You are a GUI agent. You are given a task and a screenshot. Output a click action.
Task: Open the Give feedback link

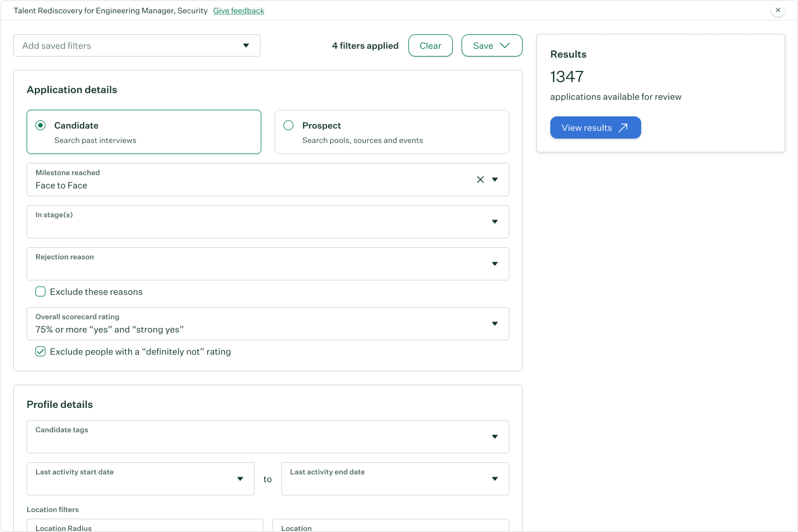tap(239, 11)
